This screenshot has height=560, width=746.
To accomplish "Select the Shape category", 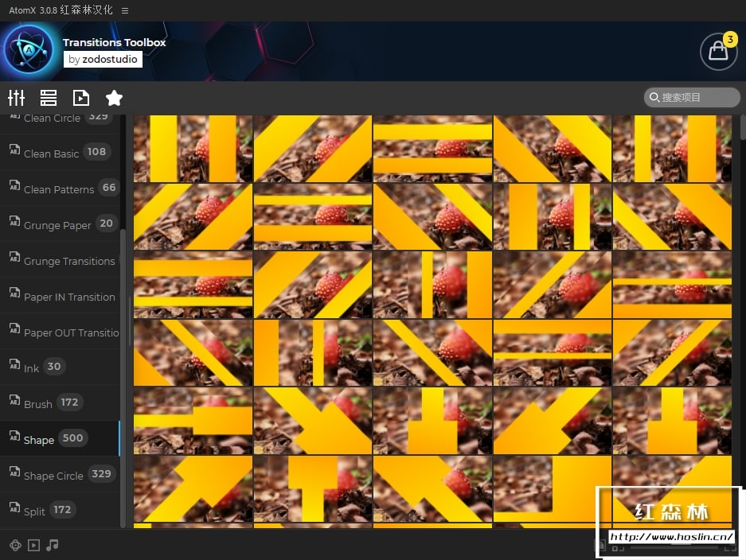I will coord(60,439).
